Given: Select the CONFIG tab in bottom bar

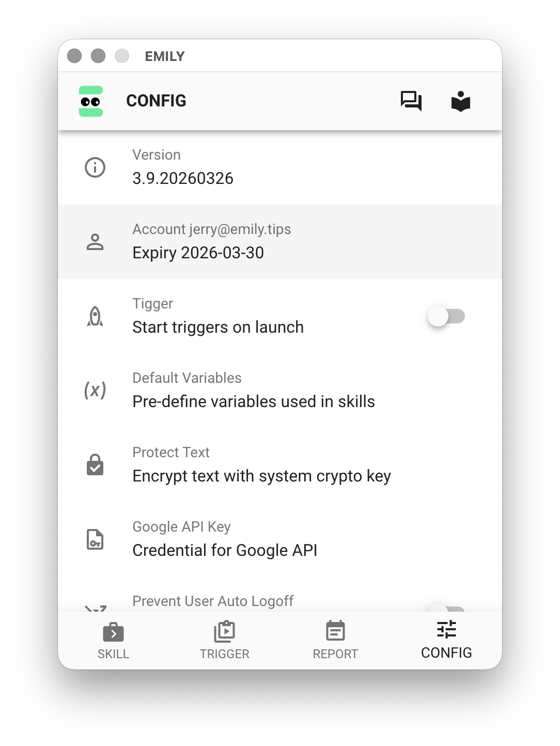Looking at the screenshot, I should [x=446, y=641].
